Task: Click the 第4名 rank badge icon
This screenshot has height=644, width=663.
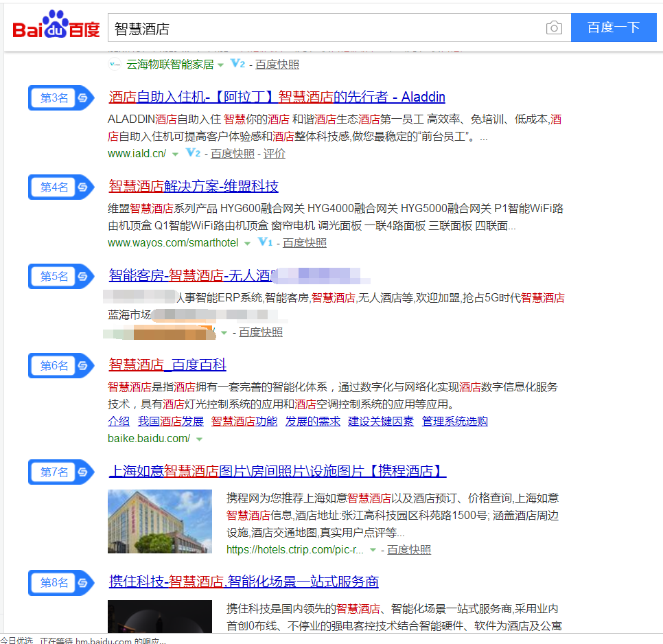Action: 61,187
